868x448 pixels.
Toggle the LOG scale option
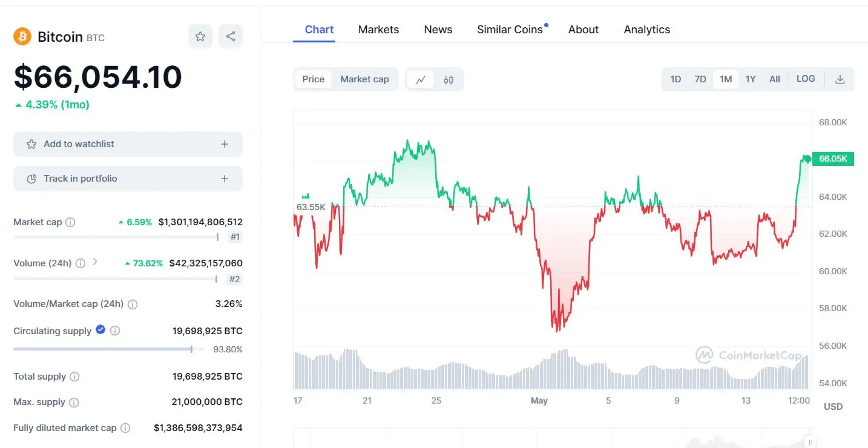(806, 79)
